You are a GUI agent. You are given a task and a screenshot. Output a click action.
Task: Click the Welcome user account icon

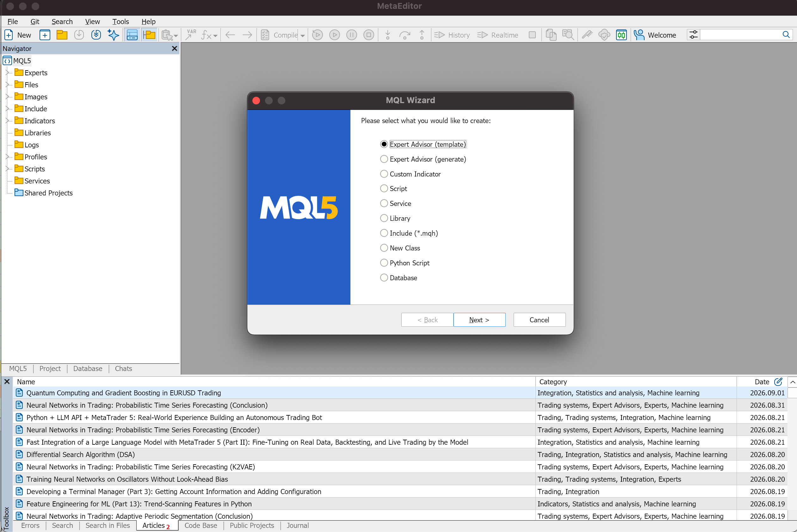[x=639, y=35]
